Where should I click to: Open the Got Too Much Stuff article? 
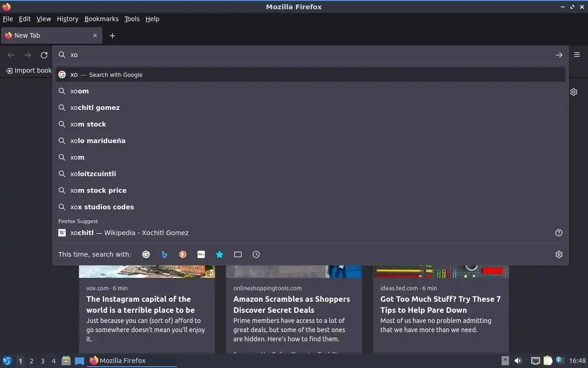pyautogui.click(x=440, y=305)
